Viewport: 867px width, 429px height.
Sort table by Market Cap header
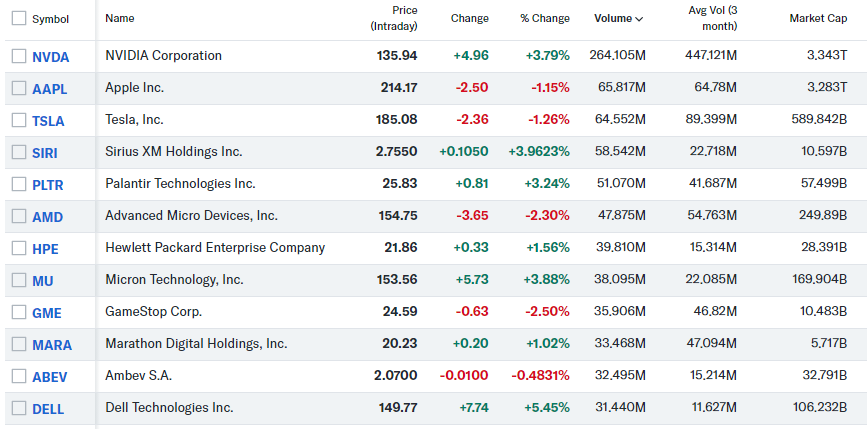pos(818,18)
